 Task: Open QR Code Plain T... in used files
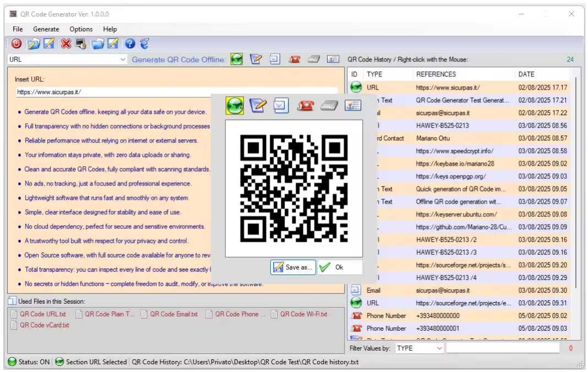tap(105, 314)
